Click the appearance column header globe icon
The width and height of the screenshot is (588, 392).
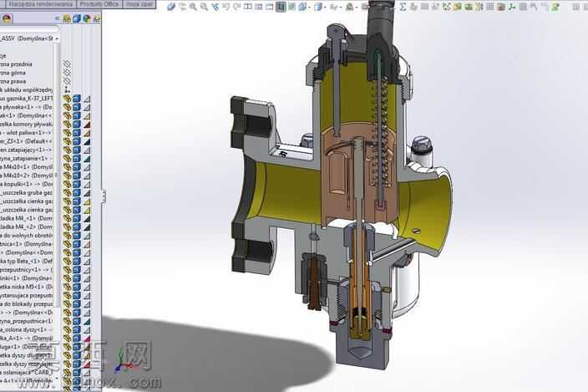point(87,18)
